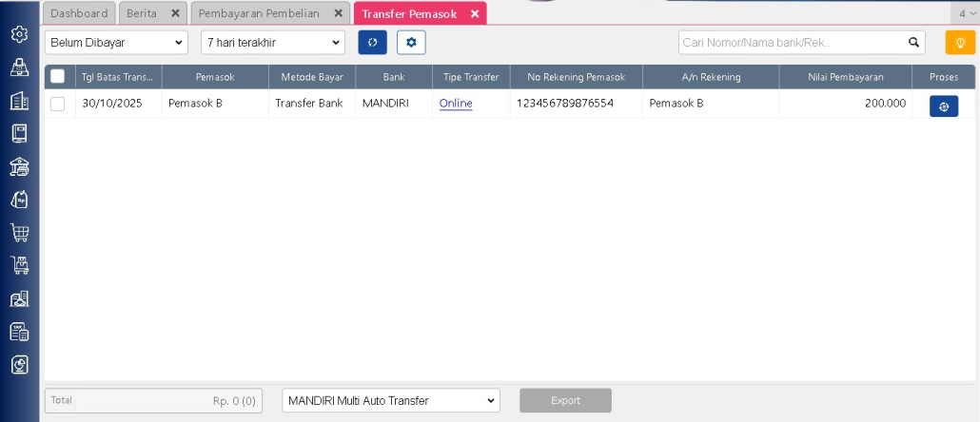
Task: Click the process button for Pemasok B row
Action: pos(943,105)
